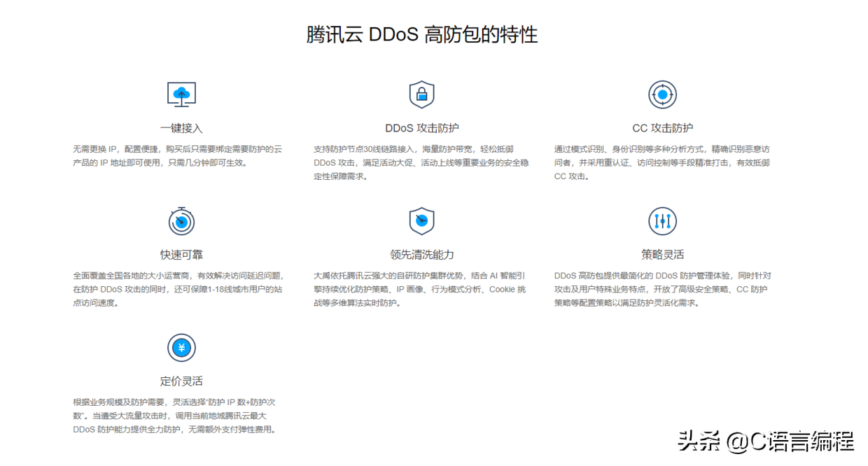Click the description starting 通过模式识别
The image size is (868, 466).
pos(662,163)
